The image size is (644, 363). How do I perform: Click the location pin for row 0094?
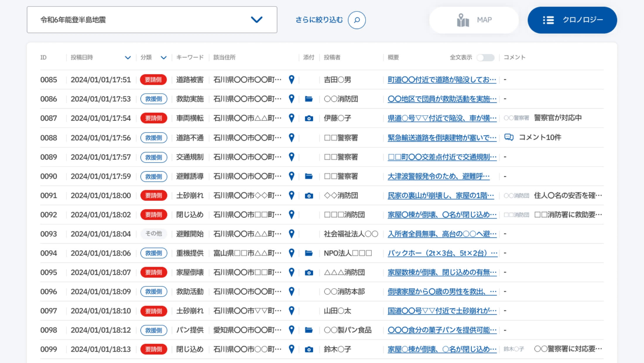point(291,253)
